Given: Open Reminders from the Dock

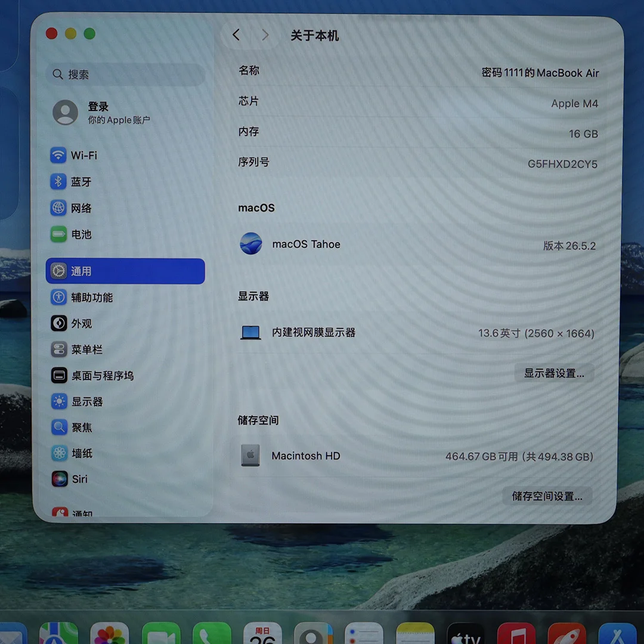Looking at the screenshot, I should click(x=364, y=633).
